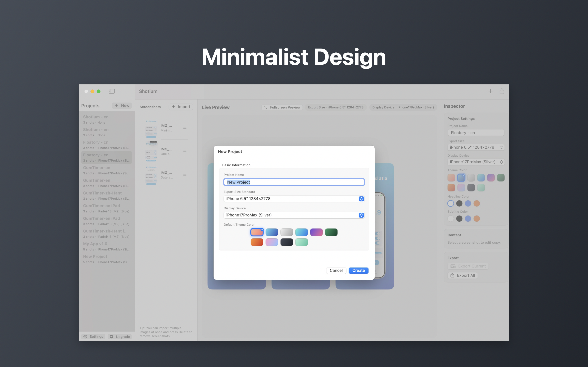The height and width of the screenshot is (367, 588).
Task: Open the menu icon next to IMG thumbnail
Action: click(185, 128)
